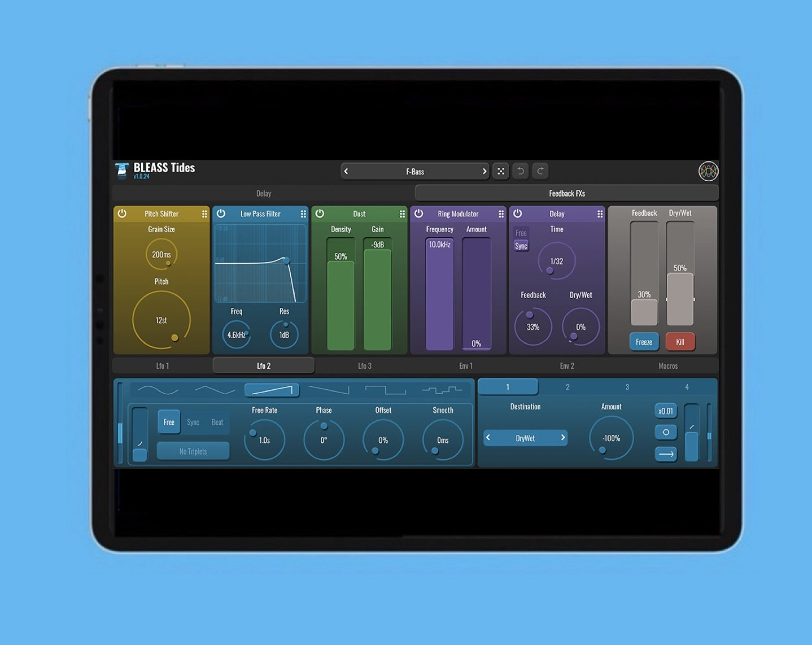Toggle the Pitch Shifter power icon
Viewport: 812px width, 645px height.
[122, 213]
